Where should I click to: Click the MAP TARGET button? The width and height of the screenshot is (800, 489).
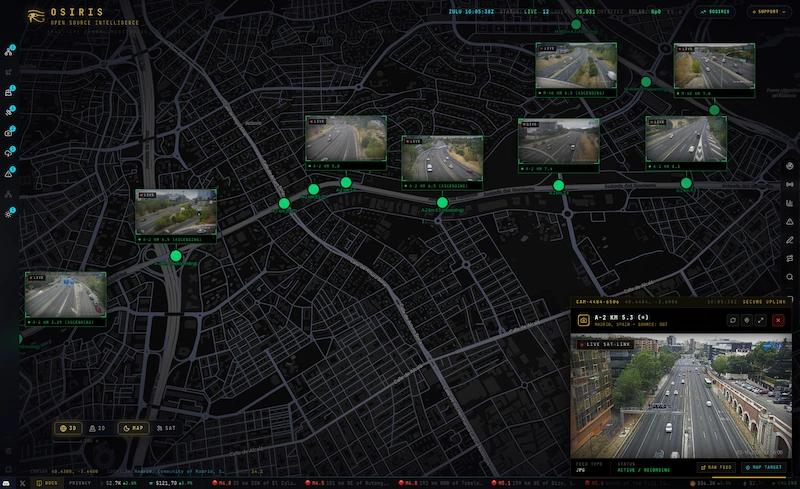[764, 467]
